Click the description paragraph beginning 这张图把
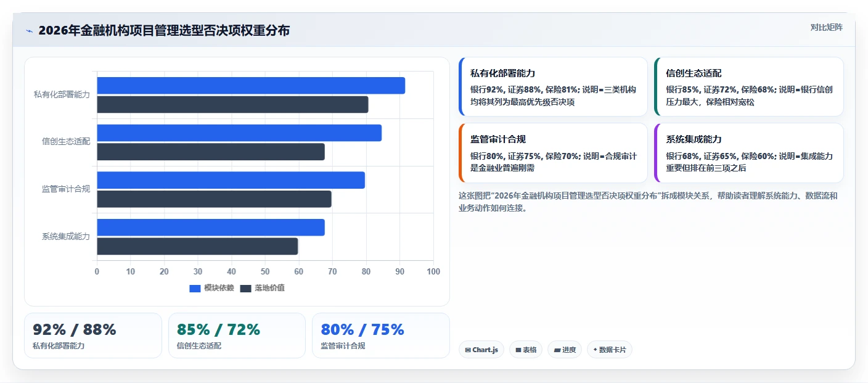 648,202
